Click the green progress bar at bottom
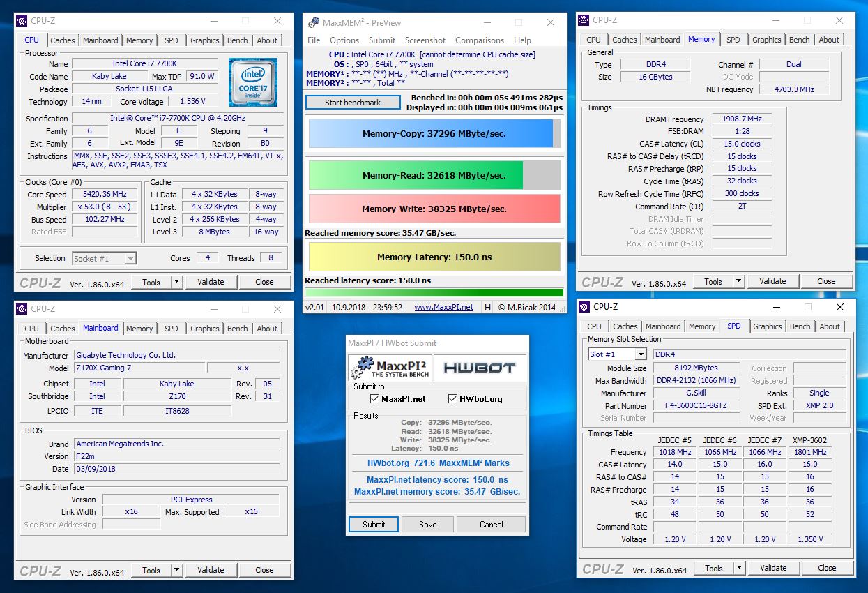868x593 pixels. point(434,292)
